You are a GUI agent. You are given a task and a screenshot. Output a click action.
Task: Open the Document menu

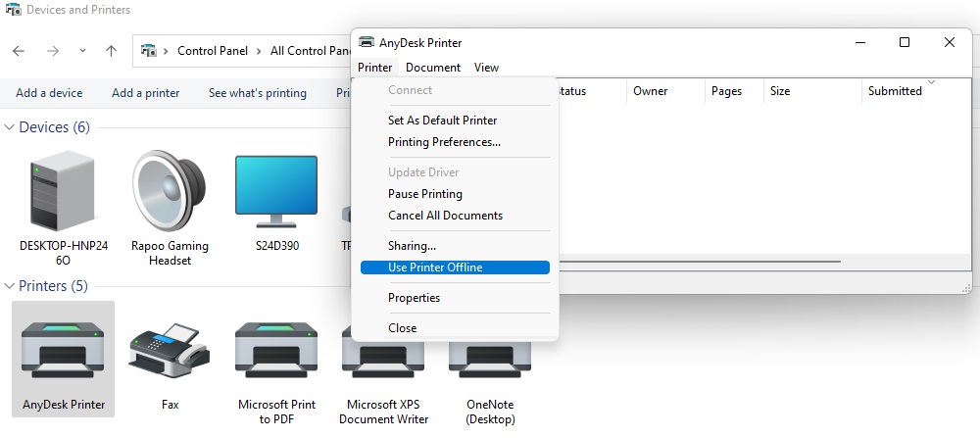tap(433, 68)
